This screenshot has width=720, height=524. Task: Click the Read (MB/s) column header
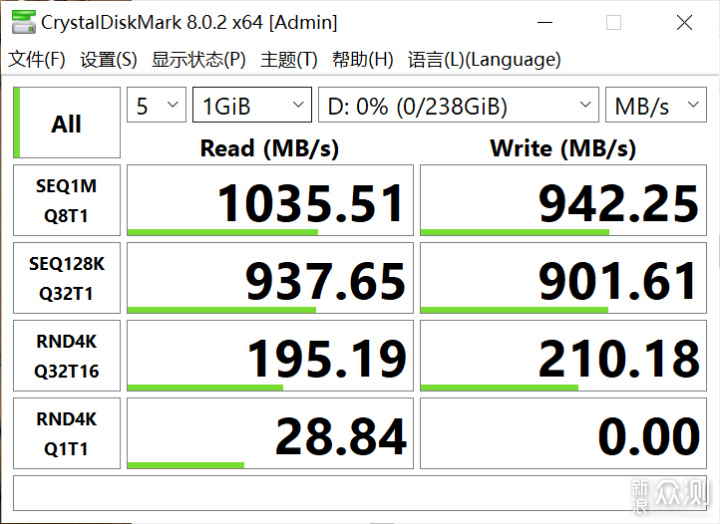270,148
